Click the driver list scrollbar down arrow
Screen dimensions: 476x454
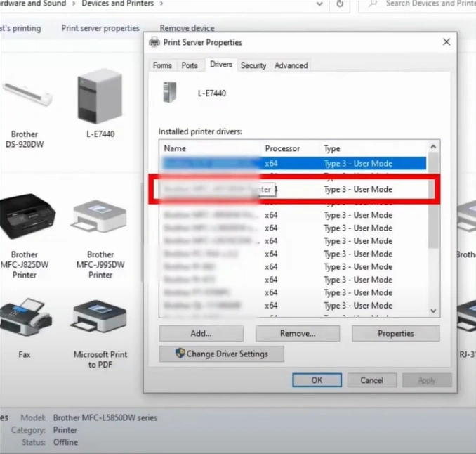433,310
